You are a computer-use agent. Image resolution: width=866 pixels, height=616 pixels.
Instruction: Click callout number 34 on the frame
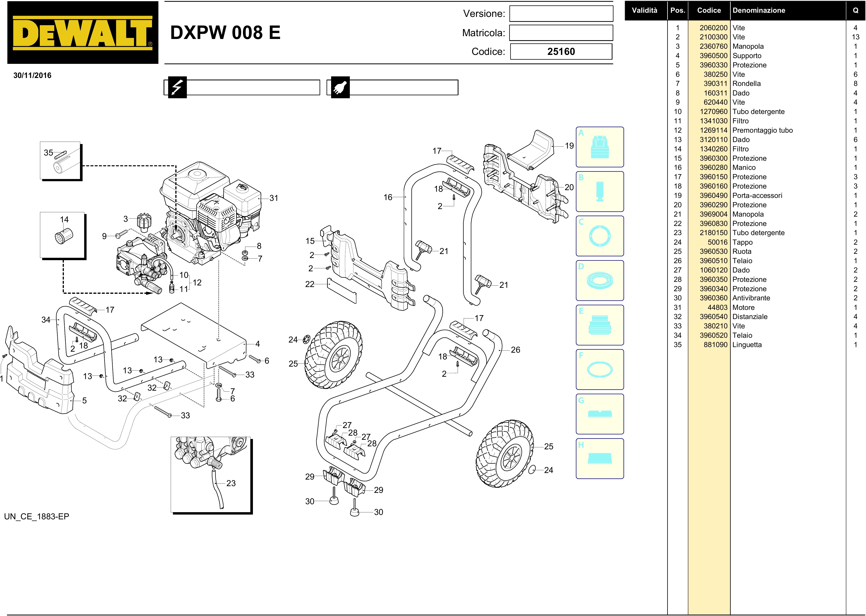coord(46,320)
